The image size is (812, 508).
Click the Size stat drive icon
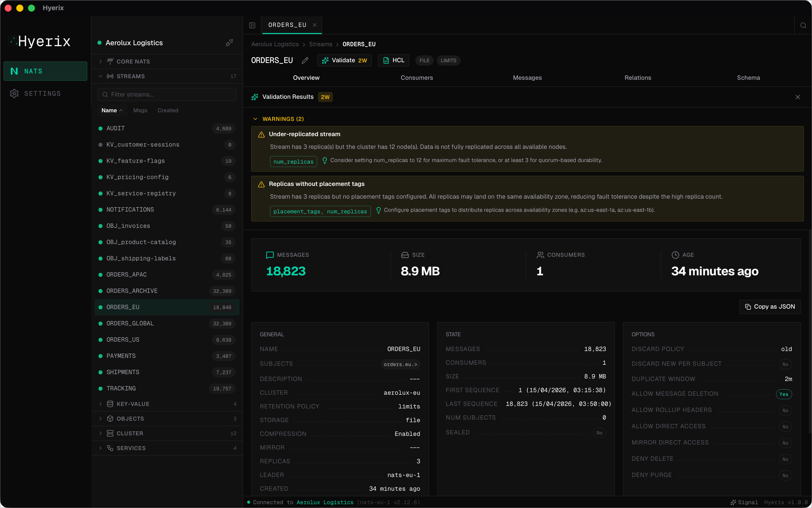[405, 255]
